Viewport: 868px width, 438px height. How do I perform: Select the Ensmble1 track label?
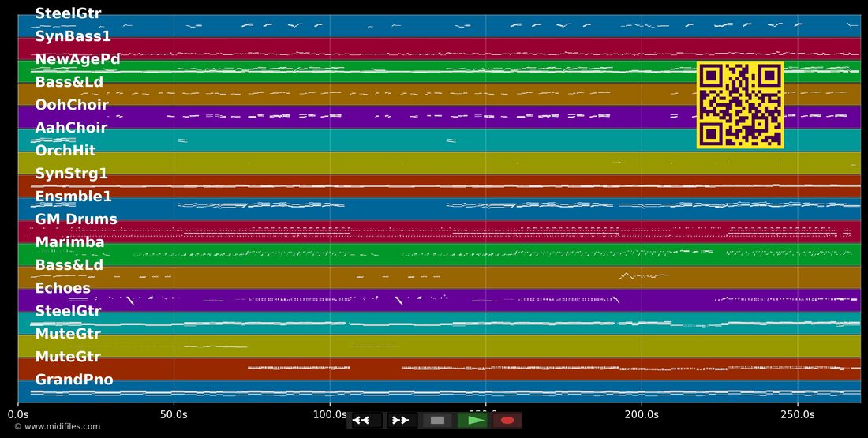coord(73,197)
